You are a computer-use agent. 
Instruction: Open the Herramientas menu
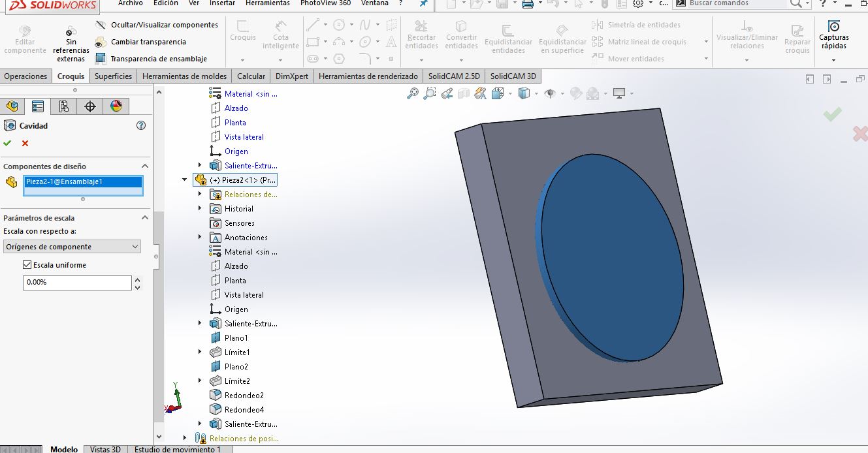(267, 3)
